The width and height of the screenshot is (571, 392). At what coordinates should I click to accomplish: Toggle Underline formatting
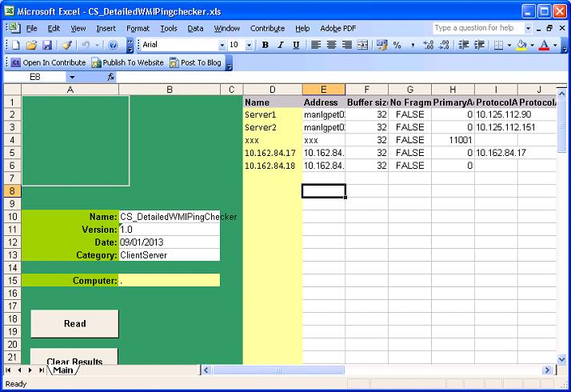(296, 45)
